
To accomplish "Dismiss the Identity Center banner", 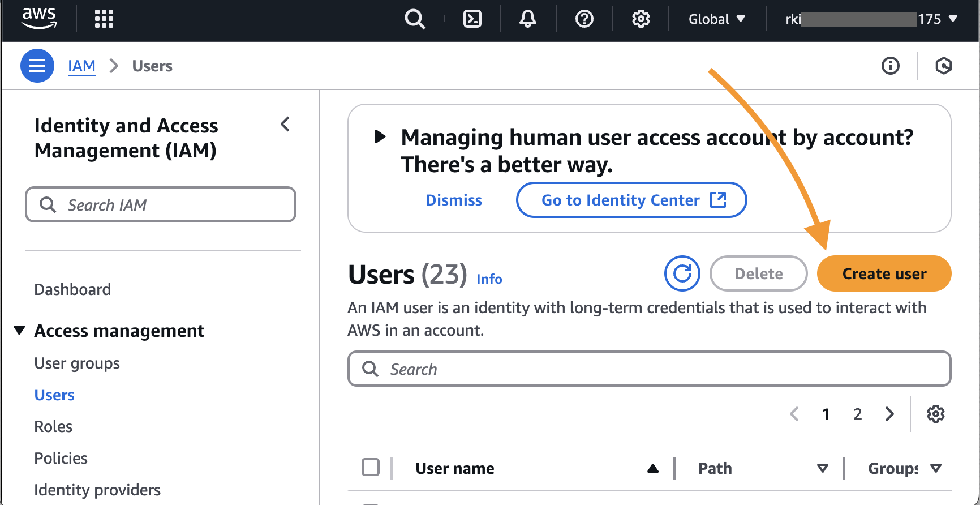I will (x=454, y=200).
